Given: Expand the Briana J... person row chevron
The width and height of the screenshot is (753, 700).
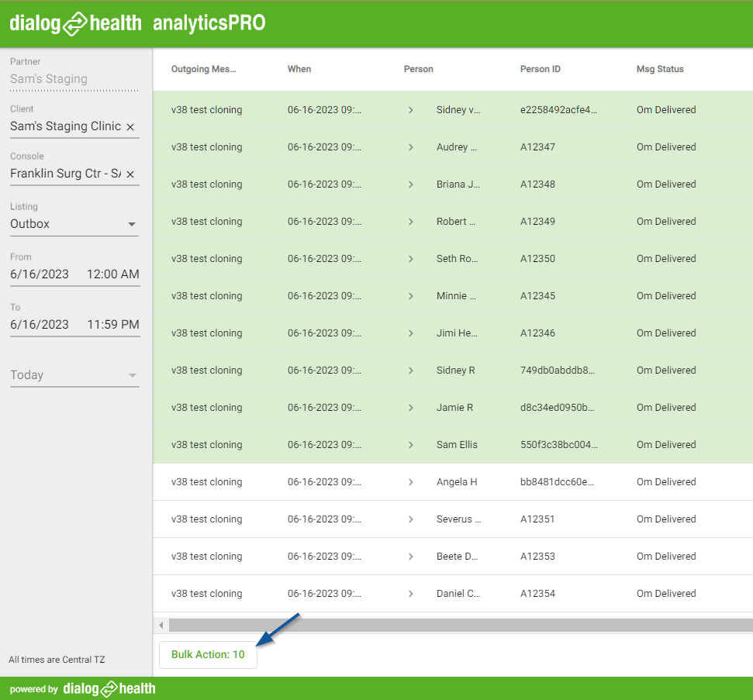Looking at the screenshot, I should coord(410,184).
